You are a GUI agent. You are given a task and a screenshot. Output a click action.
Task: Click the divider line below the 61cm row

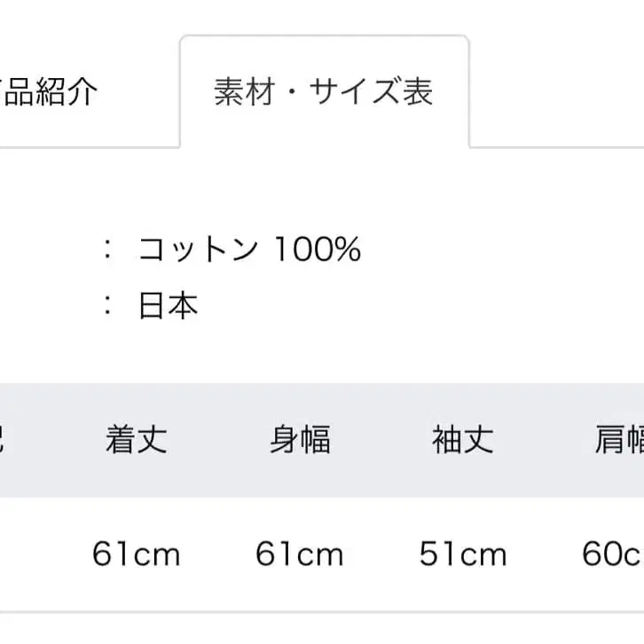coord(322,612)
